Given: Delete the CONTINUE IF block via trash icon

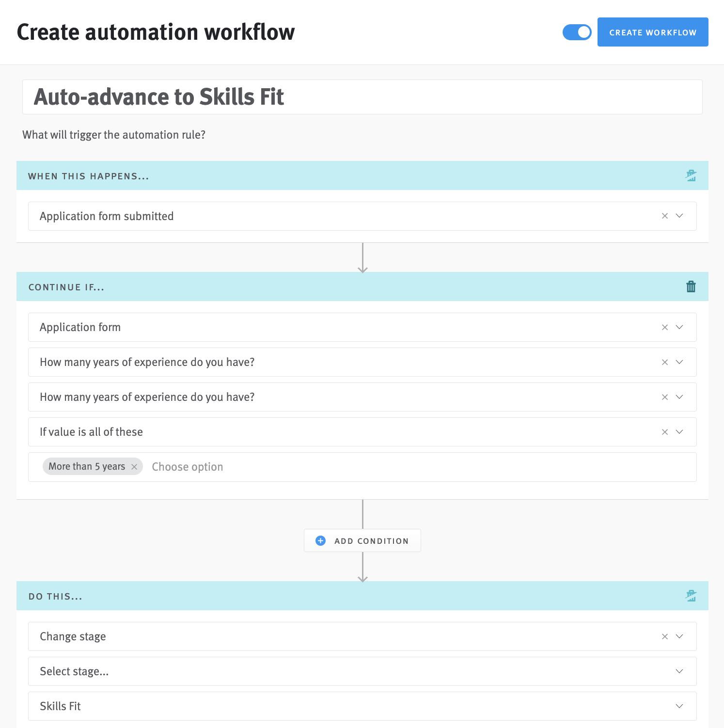Looking at the screenshot, I should pyautogui.click(x=691, y=286).
